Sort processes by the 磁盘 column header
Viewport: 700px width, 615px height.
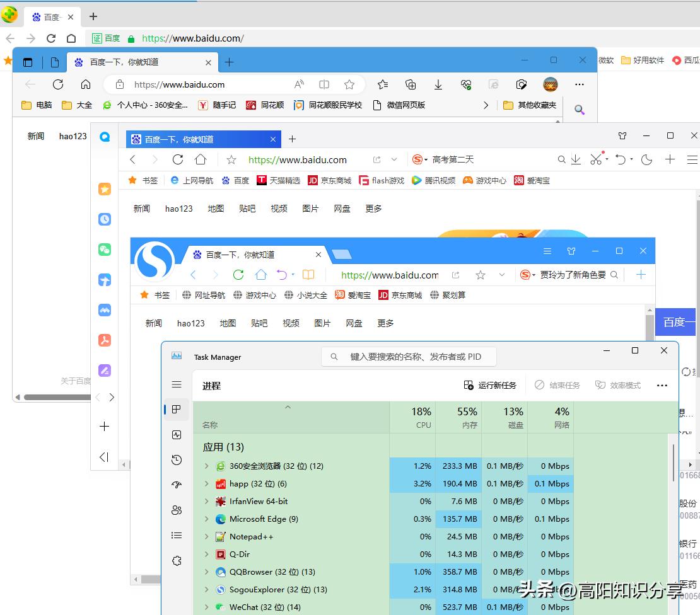pos(505,417)
